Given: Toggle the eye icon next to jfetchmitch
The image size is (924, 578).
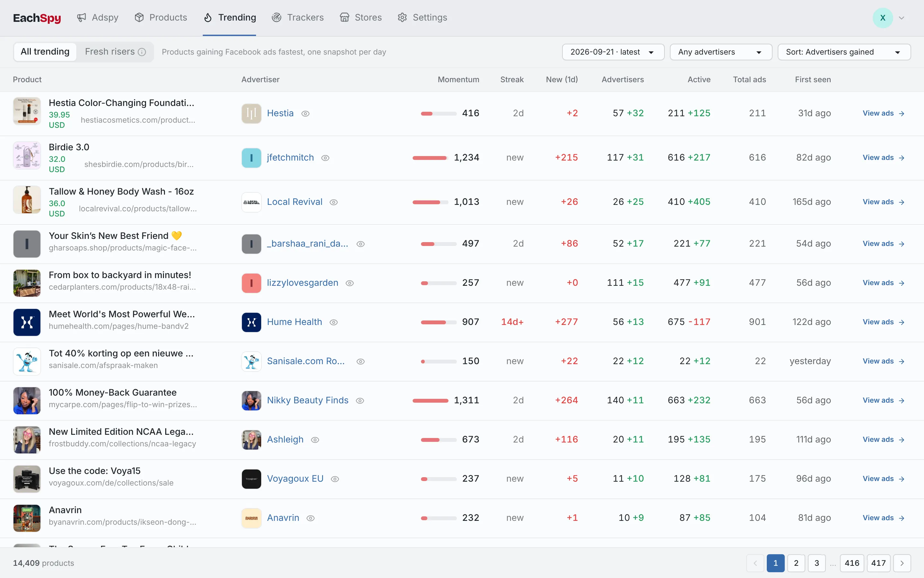Looking at the screenshot, I should click(325, 158).
